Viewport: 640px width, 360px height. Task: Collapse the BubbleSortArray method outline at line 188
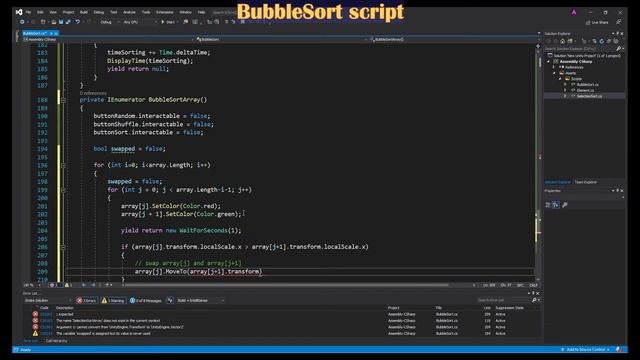(63, 100)
